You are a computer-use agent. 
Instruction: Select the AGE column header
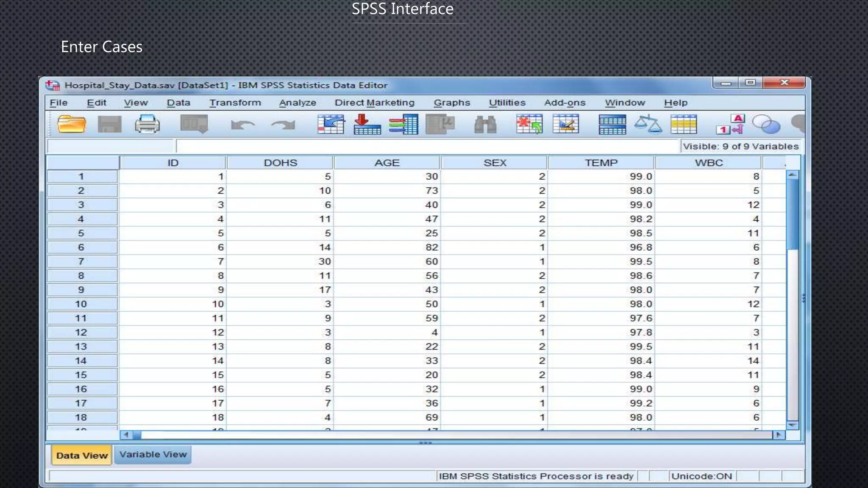pyautogui.click(x=387, y=163)
